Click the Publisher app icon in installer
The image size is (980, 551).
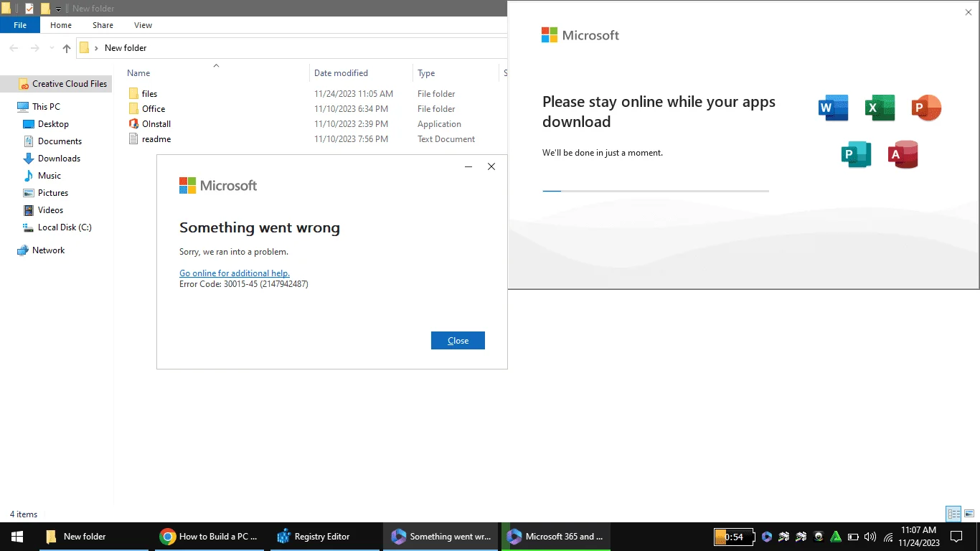[x=857, y=154]
